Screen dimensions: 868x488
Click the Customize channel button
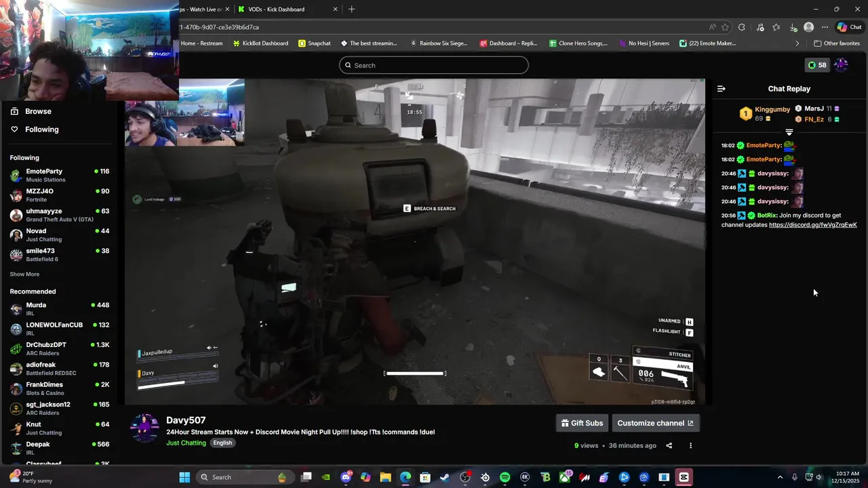(655, 423)
